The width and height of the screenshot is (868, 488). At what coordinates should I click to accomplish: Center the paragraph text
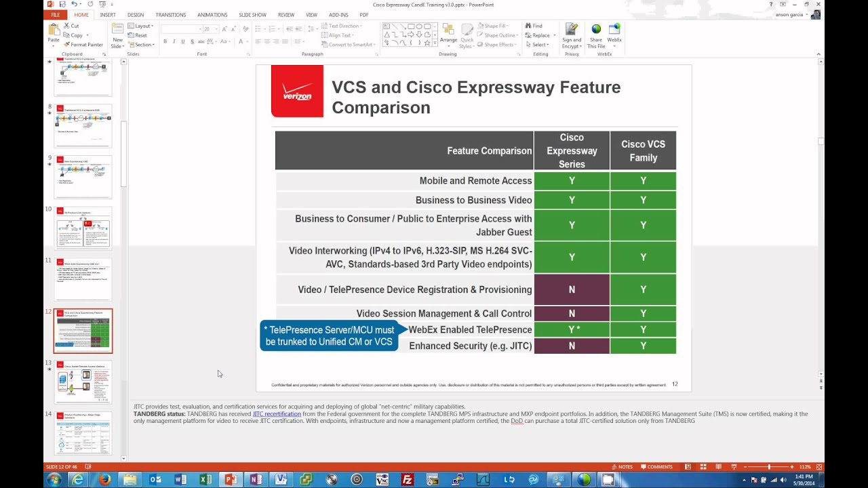click(x=267, y=42)
